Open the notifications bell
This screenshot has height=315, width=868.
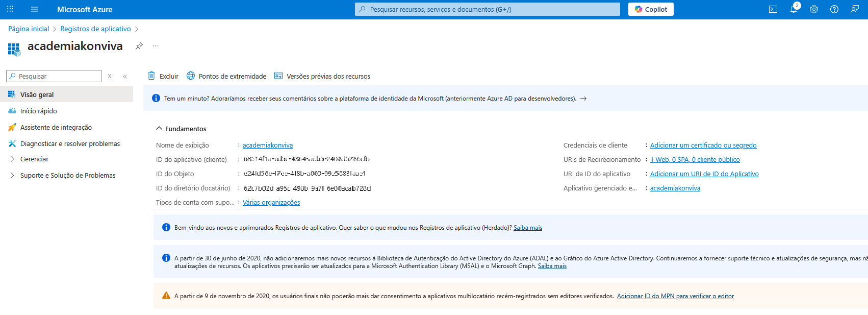click(x=794, y=9)
